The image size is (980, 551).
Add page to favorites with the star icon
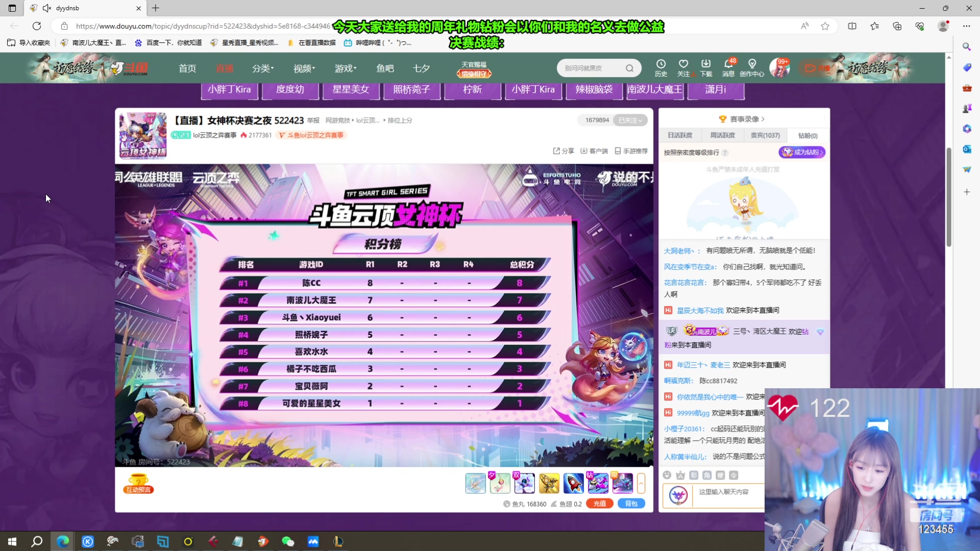(x=825, y=26)
